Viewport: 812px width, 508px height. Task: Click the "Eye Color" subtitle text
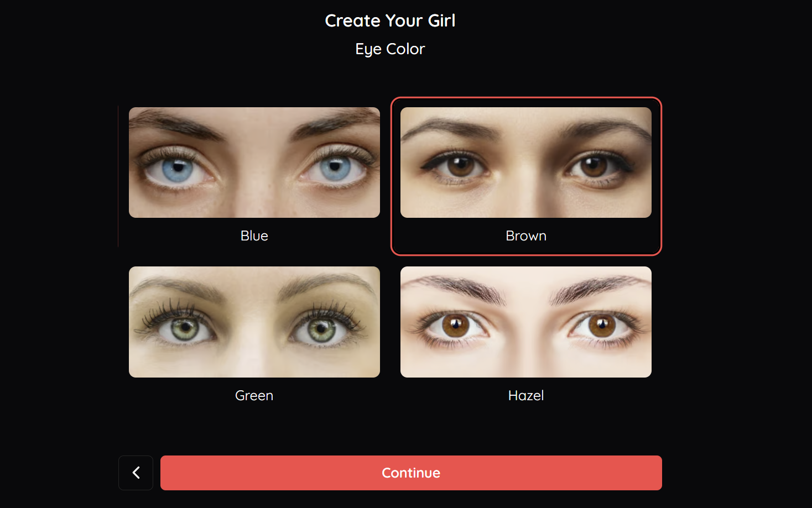390,49
